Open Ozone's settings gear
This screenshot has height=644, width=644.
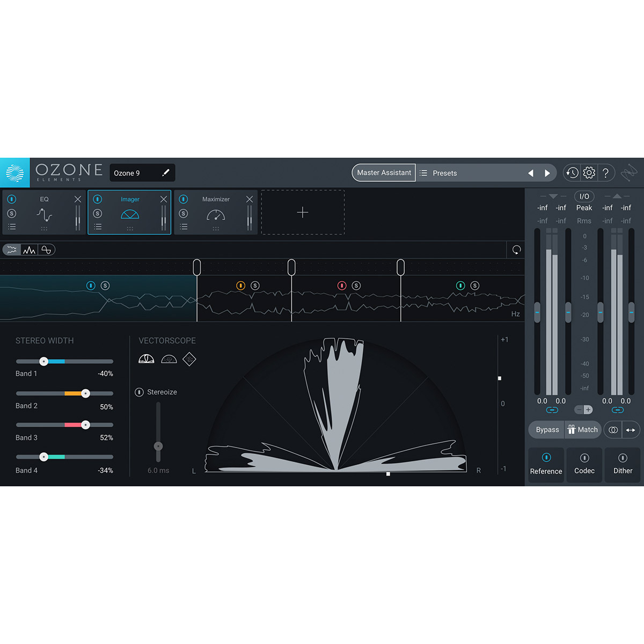[x=589, y=173]
